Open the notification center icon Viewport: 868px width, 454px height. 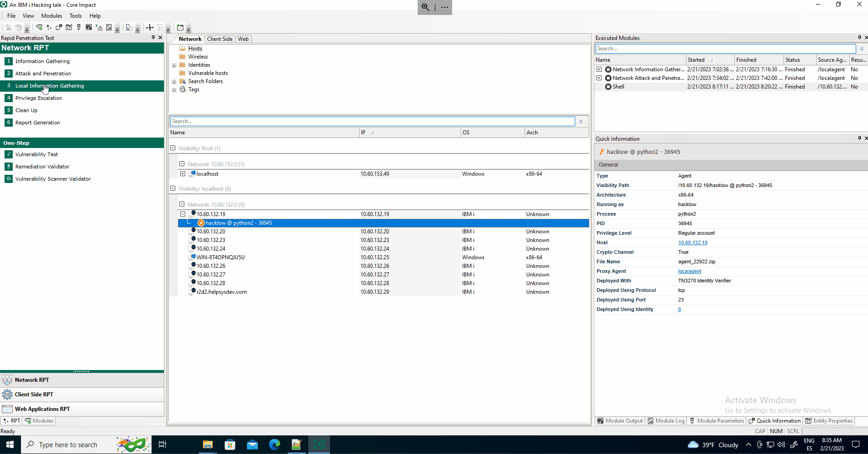pyautogui.click(x=856, y=444)
